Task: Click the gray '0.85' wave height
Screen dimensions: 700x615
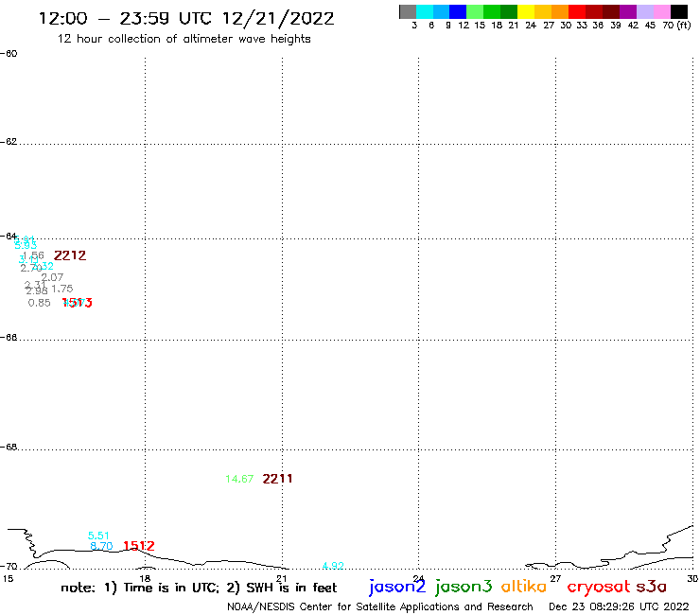Action: pyautogui.click(x=40, y=303)
